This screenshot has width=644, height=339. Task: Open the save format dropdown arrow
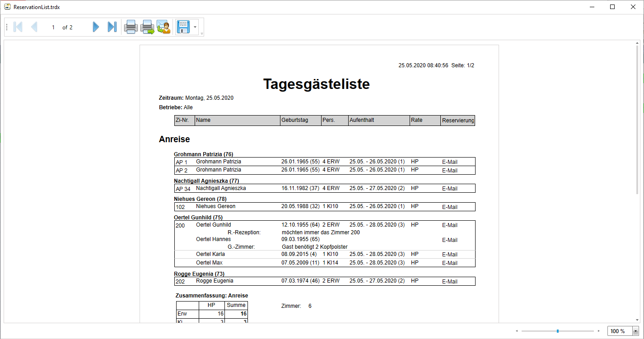195,27
